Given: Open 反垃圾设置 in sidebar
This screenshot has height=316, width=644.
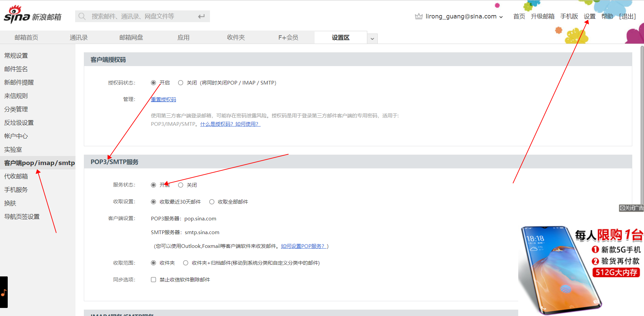Looking at the screenshot, I should coord(19,123).
